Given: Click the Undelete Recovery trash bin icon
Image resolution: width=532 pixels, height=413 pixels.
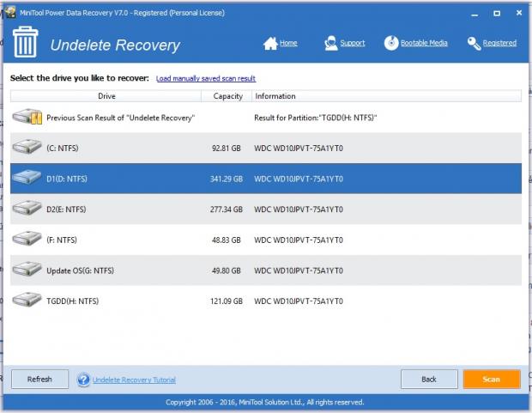Looking at the screenshot, I should [23, 43].
